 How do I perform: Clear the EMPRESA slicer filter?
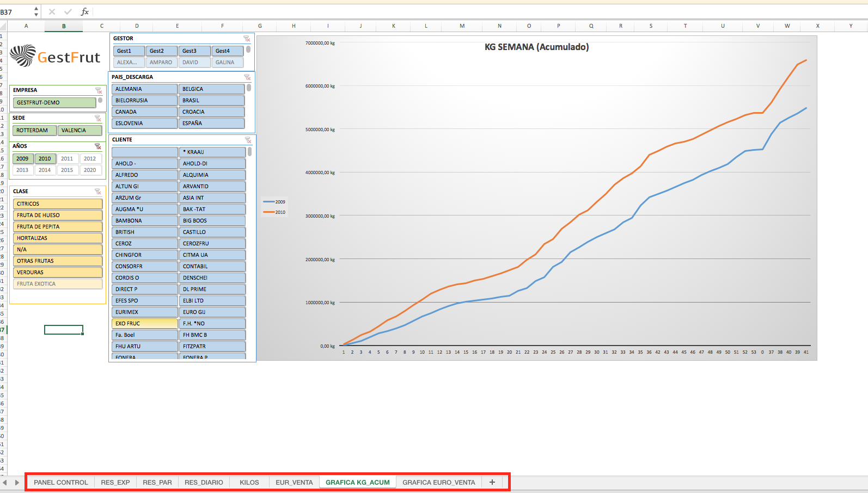click(x=99, y=90)
